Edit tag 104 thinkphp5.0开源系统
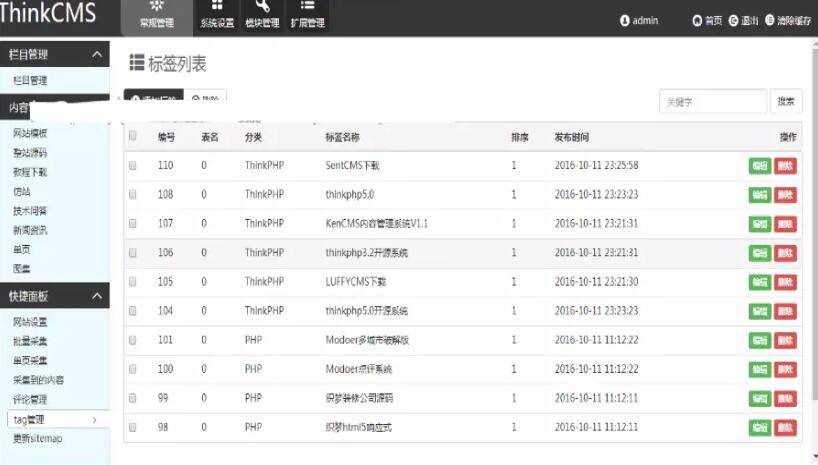The height and width of the screenshot is (465, 818). pyautogui.click(x=760, y=312)
